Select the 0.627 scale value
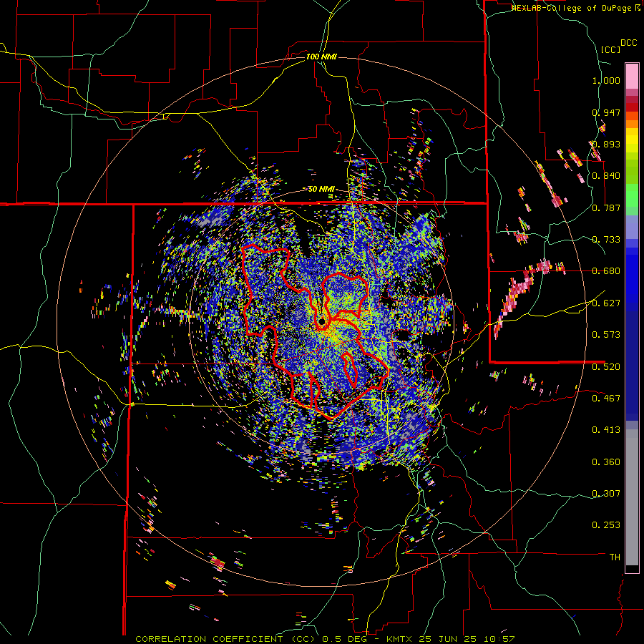 click(606, 303)
